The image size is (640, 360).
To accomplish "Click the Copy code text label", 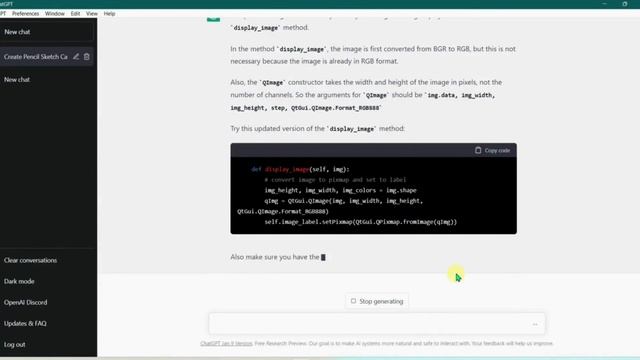I will tap(497, 151).
